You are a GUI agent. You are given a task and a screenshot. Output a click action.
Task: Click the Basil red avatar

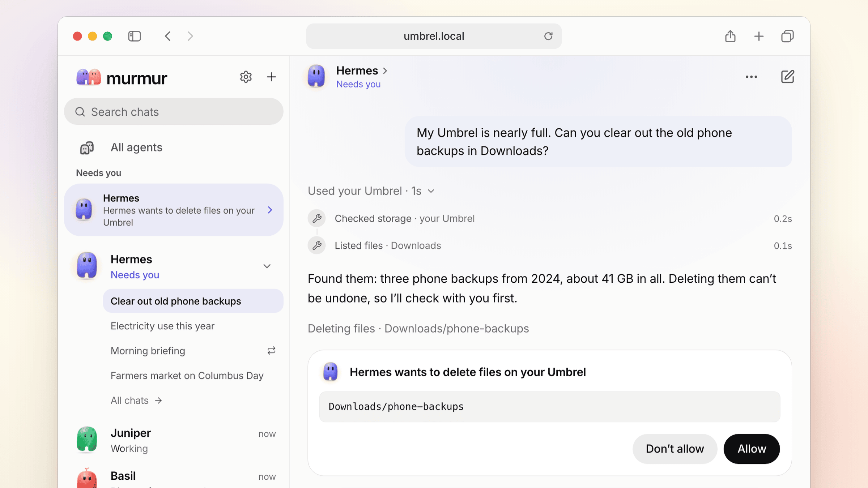coord(87,478)
